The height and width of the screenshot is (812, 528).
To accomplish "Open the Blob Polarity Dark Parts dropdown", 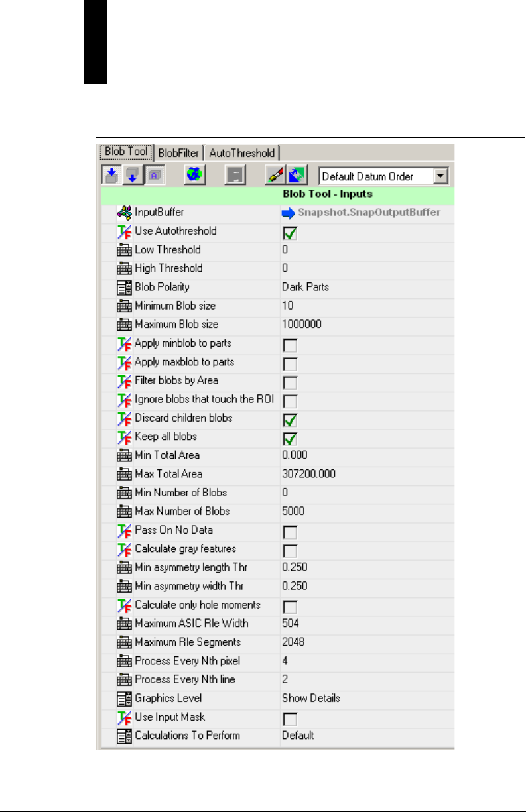I will [367, 287].
